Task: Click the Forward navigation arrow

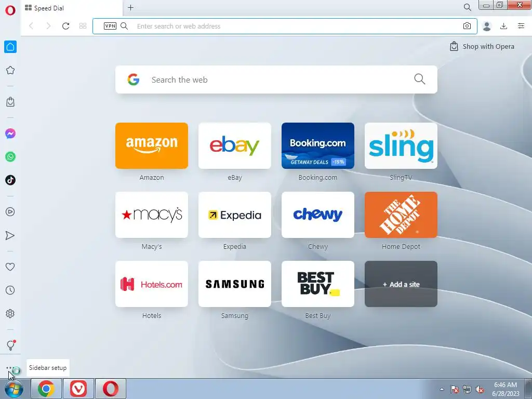Action: click(48, 26)
